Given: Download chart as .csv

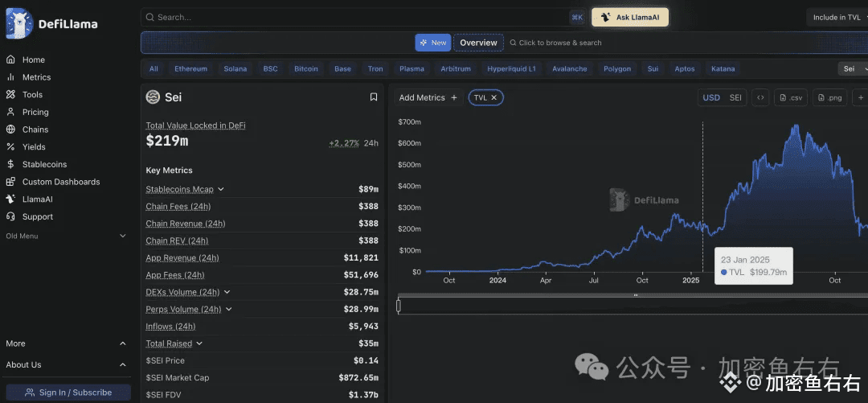Looking at the screenshot, I should pos(790,97).
